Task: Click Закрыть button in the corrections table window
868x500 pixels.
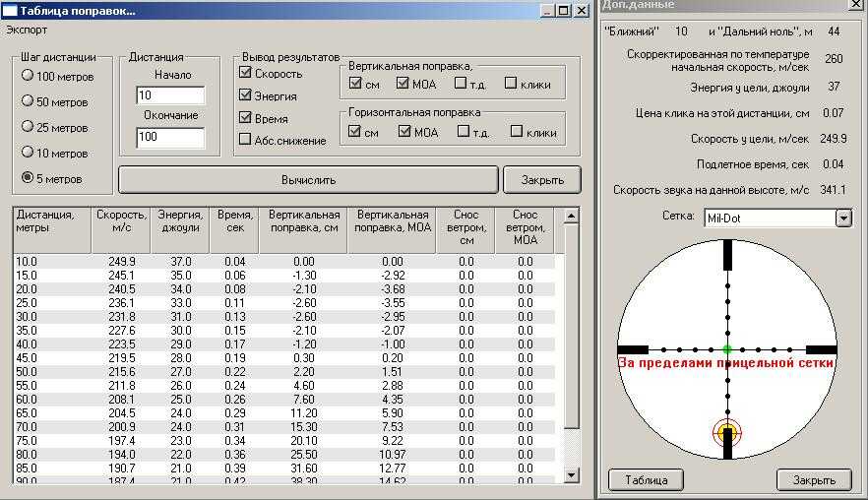Action: coord(542,180)
